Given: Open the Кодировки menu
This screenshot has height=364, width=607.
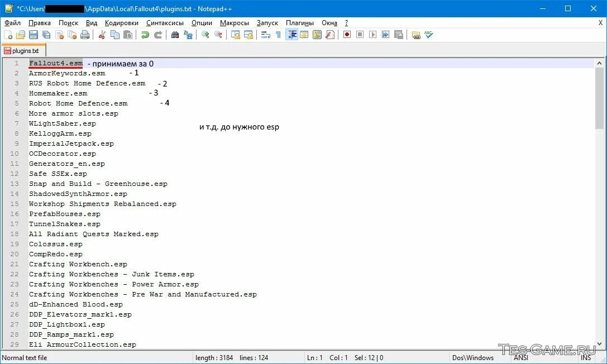Looking at the screenshot, I should (122, 23).
